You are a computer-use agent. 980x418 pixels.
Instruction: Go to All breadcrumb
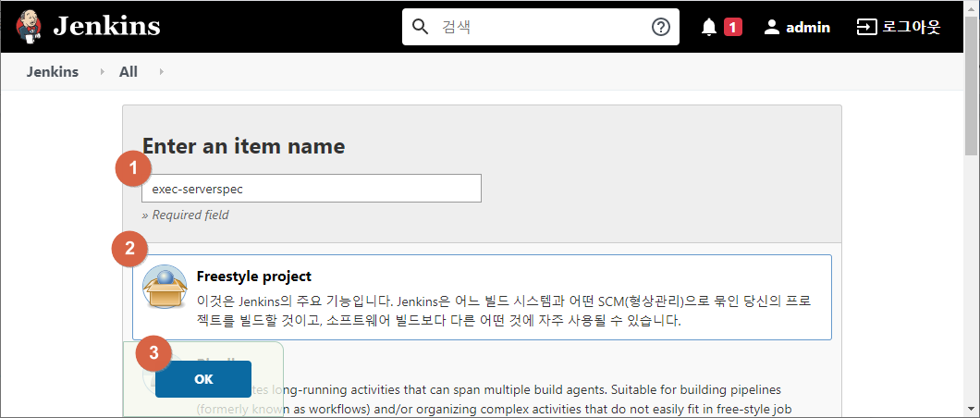[x=129, y=72]
